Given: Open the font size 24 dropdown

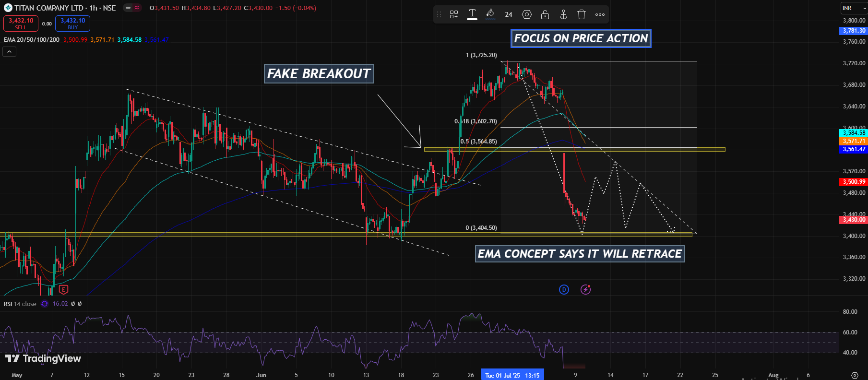Looking at the screenshot, I should pyautogui.click(x=509, y=14).
